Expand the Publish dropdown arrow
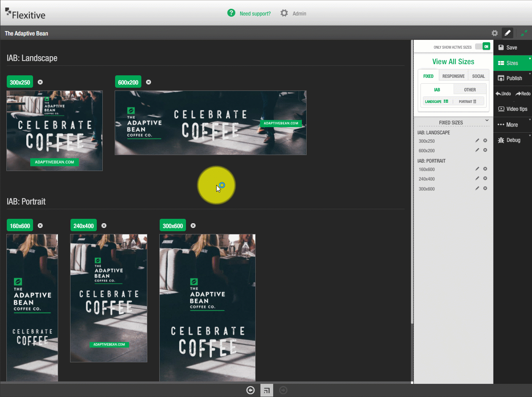The width and height of the screenshot is (532, 397). point(530,74)
